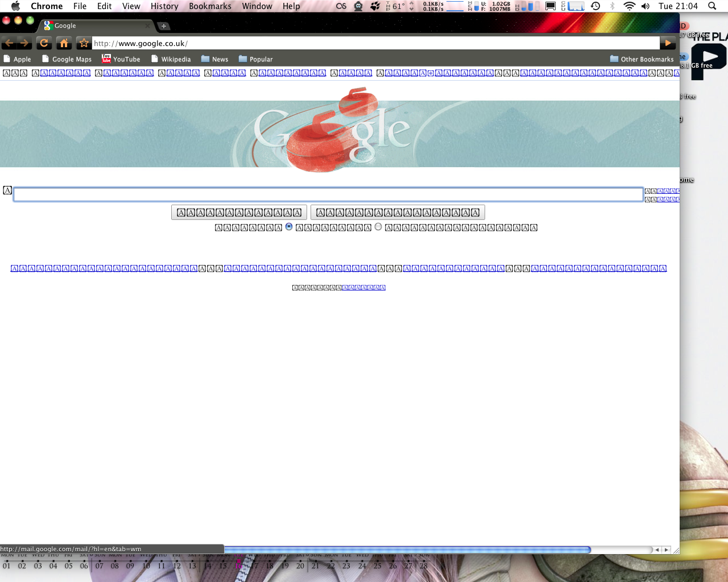Expand the Other Bookmarks folder
Viewport: 728px width, 582px height.
click(642, 59)
